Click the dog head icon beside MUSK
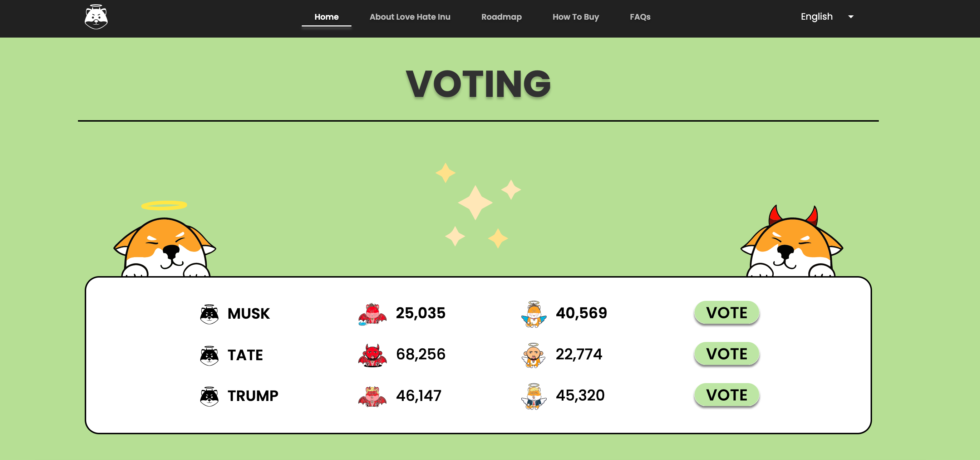Viewport: 980px width, 460px height. pos(209,314)
